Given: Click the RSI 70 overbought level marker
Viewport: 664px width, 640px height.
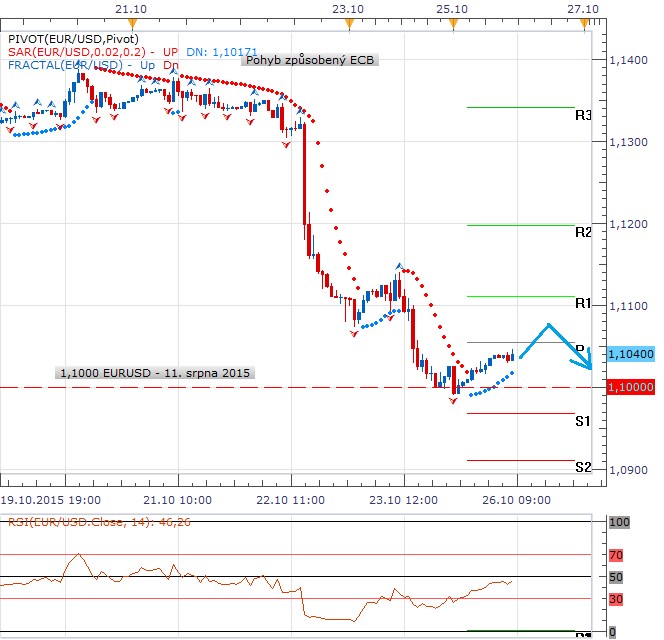Looking at the screenshot, I should 616,554.
